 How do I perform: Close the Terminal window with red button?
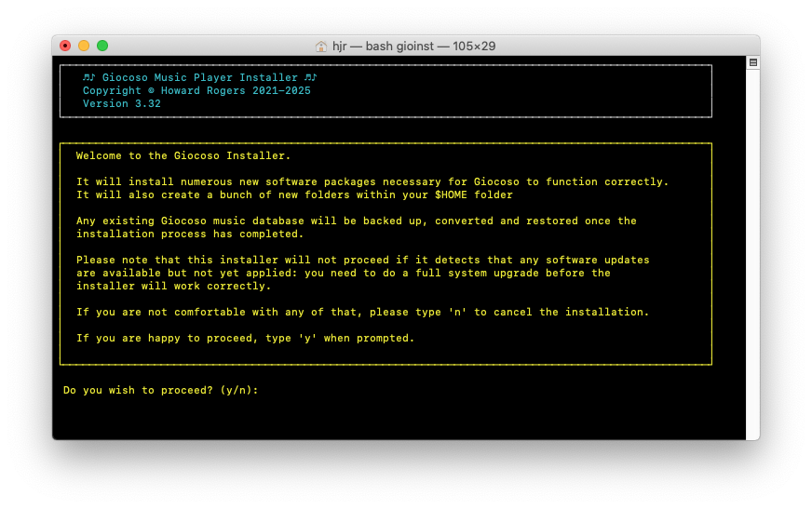coord(65,46)
